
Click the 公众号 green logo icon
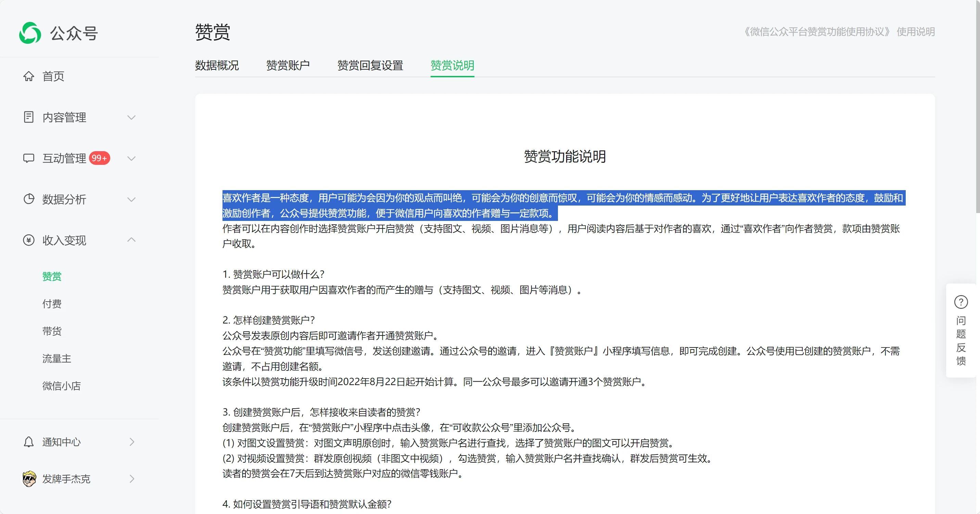[x=30, y=33]
